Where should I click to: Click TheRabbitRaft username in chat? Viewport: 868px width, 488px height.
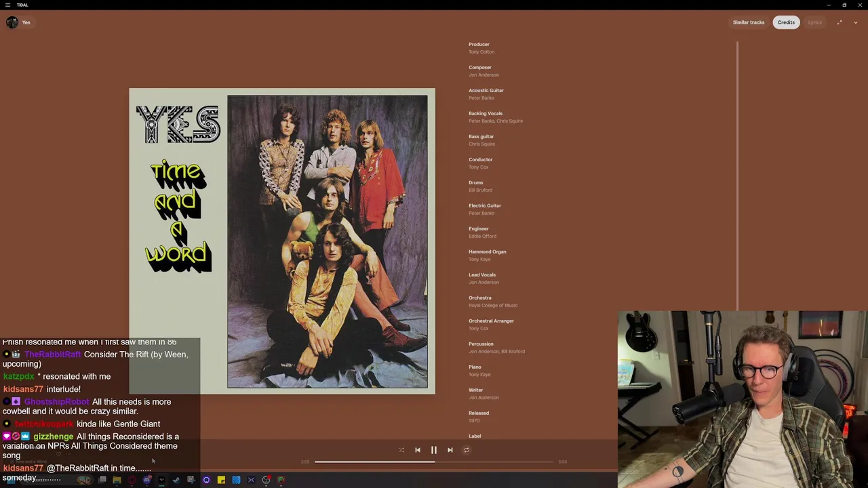pyautogui.click(x=52, y=354)
